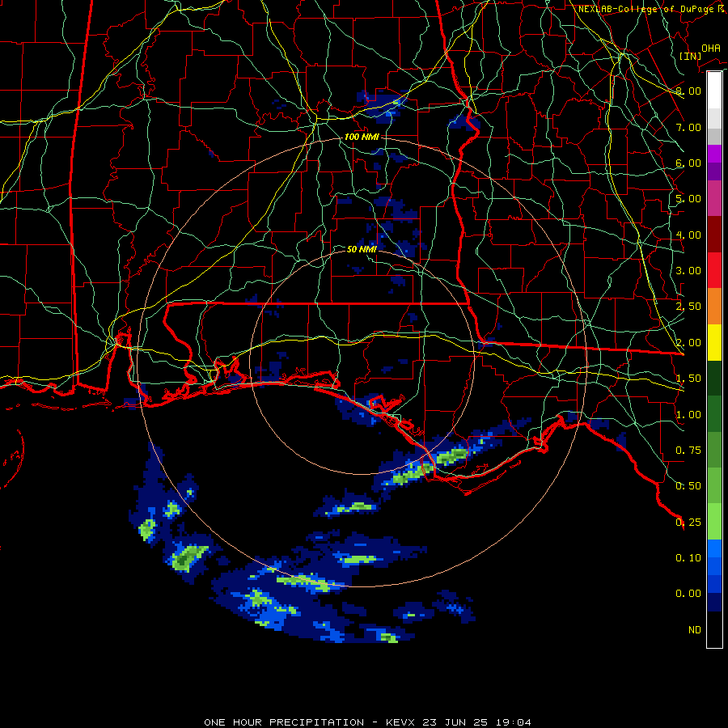Click the bright red 3.00 inch swatch
Viewport: 728px width, 728px height.
714,270
